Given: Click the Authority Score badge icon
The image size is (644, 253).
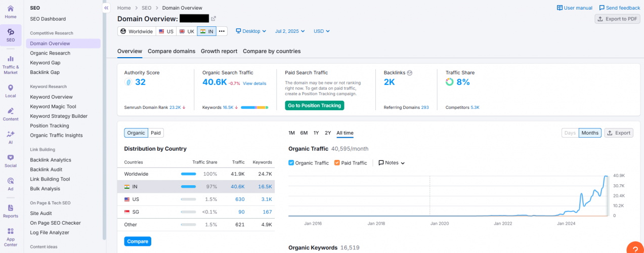Looking at the screenshot, I should pos(128,82).
